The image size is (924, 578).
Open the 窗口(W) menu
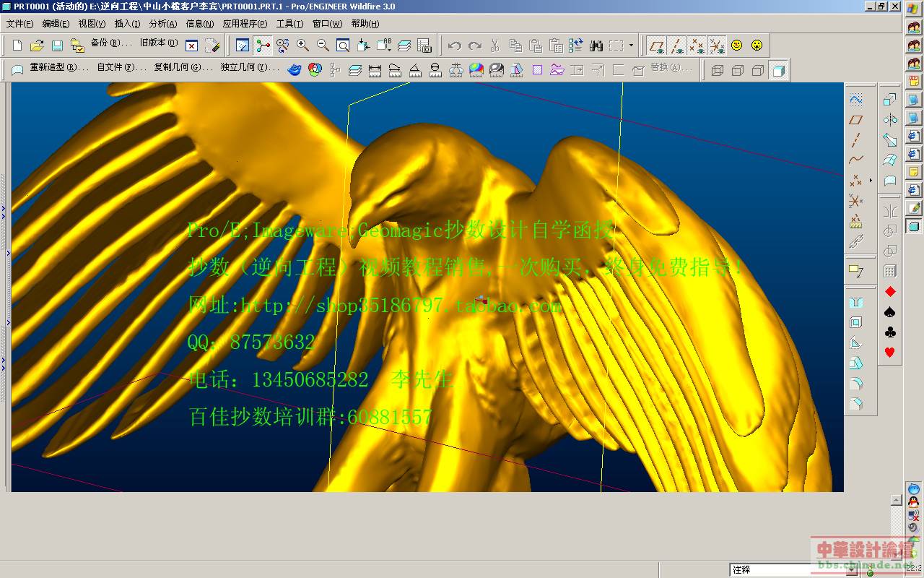(327, 24)
